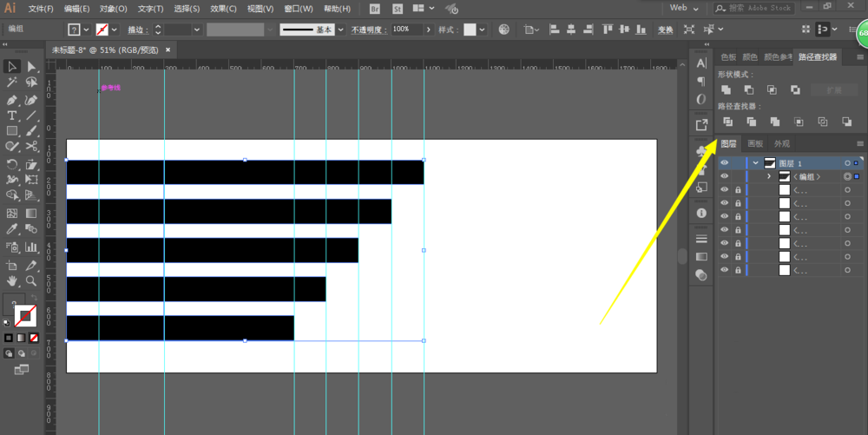The width and height of the screenshot is (868, 435).
Task: Apply Minus Back pathfinder icon
Action: 846,122
